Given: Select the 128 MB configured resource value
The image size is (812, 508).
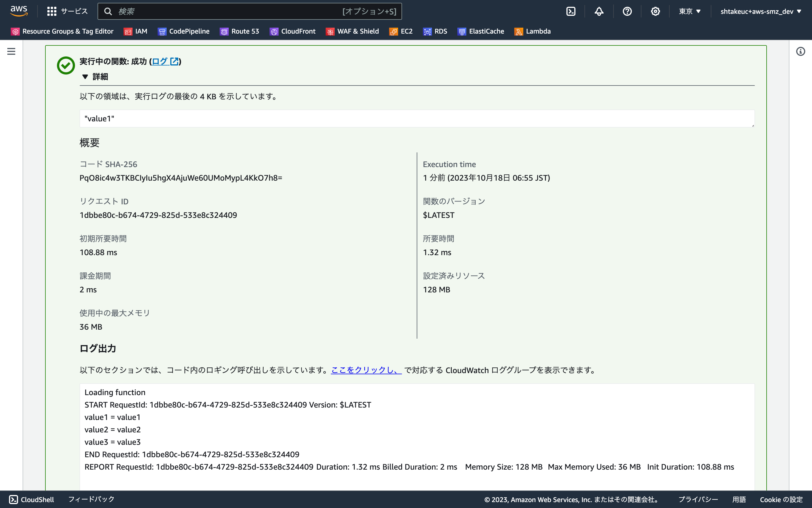Looking at the screenshot, I should pos(436,290).
